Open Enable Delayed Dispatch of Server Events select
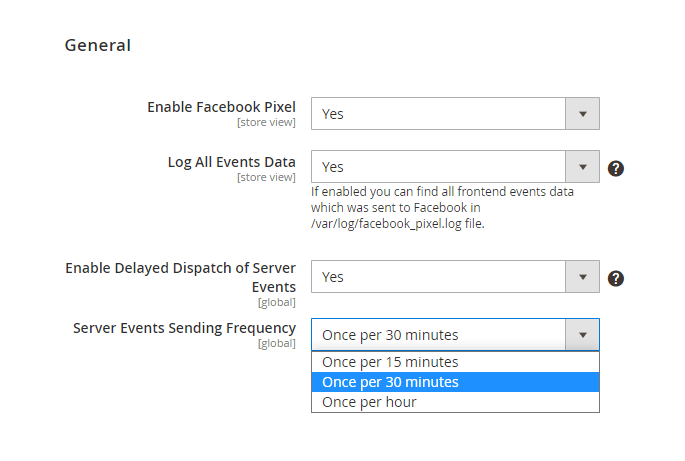Viewport: 685px width, 461px height. pyautogui.click(x=455, y=277)
